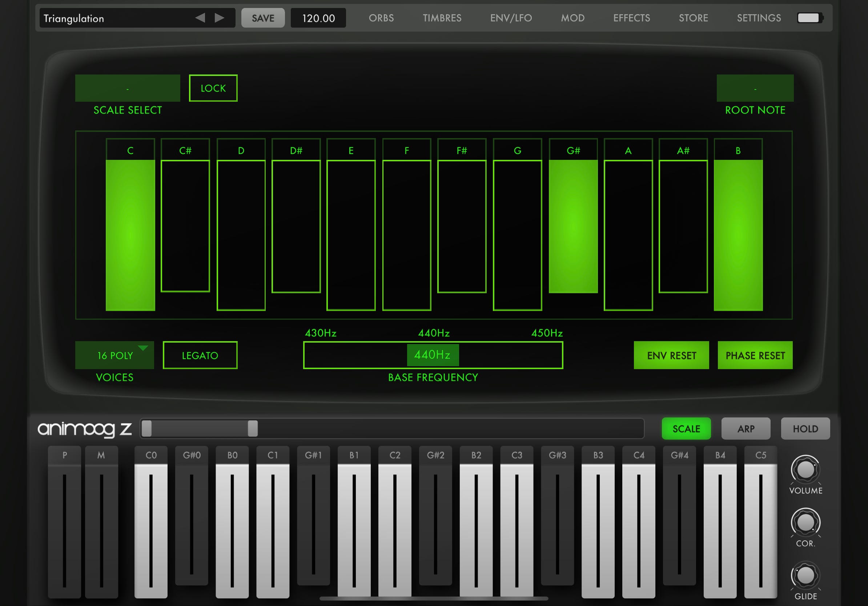Open the SETTINGS tab
Screen dimensions: 868x606
(x=759, y=18)
